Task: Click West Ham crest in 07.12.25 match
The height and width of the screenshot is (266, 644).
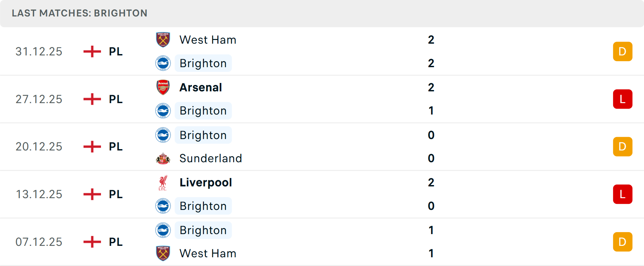Action: coord(163,253)
